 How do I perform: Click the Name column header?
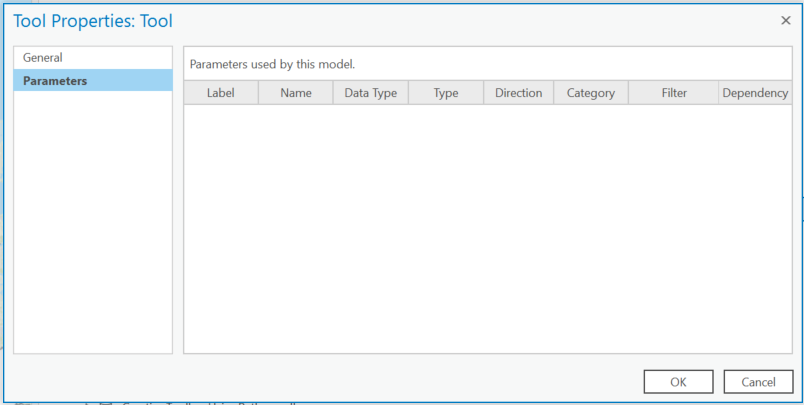(x=296, y=93)
